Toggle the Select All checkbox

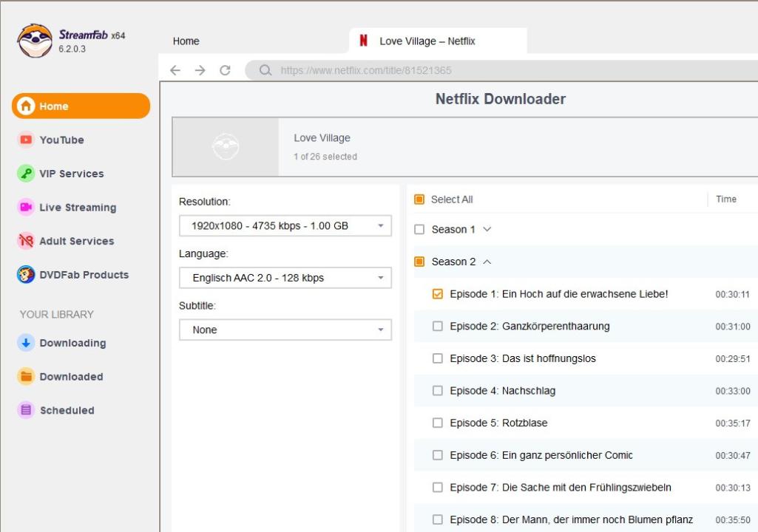click(x=419, y=199)
